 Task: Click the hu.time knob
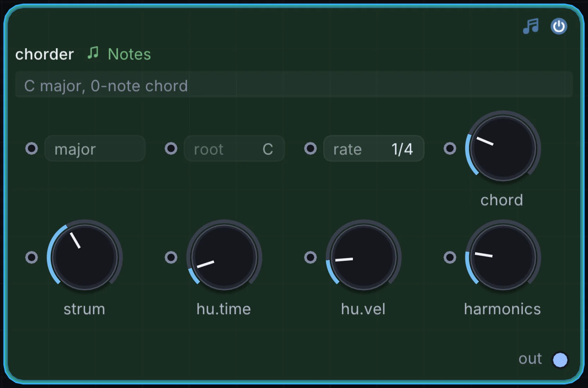click(x=224, y=257)
